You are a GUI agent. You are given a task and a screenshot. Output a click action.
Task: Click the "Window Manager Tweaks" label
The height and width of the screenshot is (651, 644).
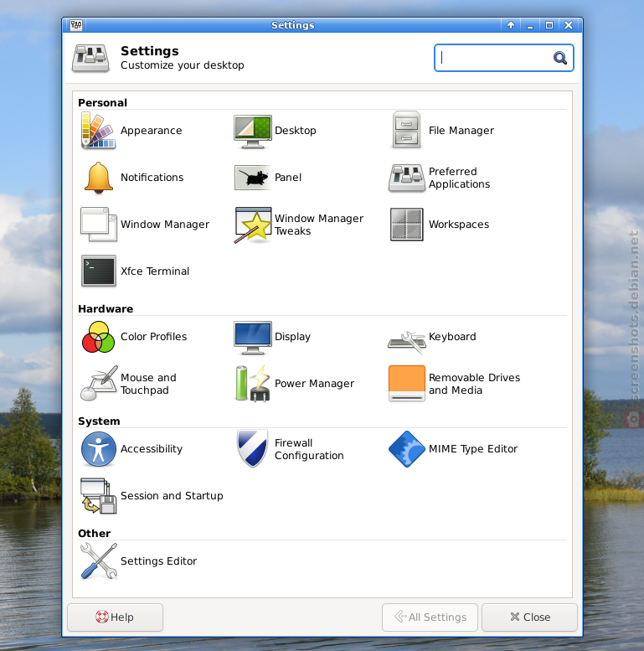(x=319, y=225)
